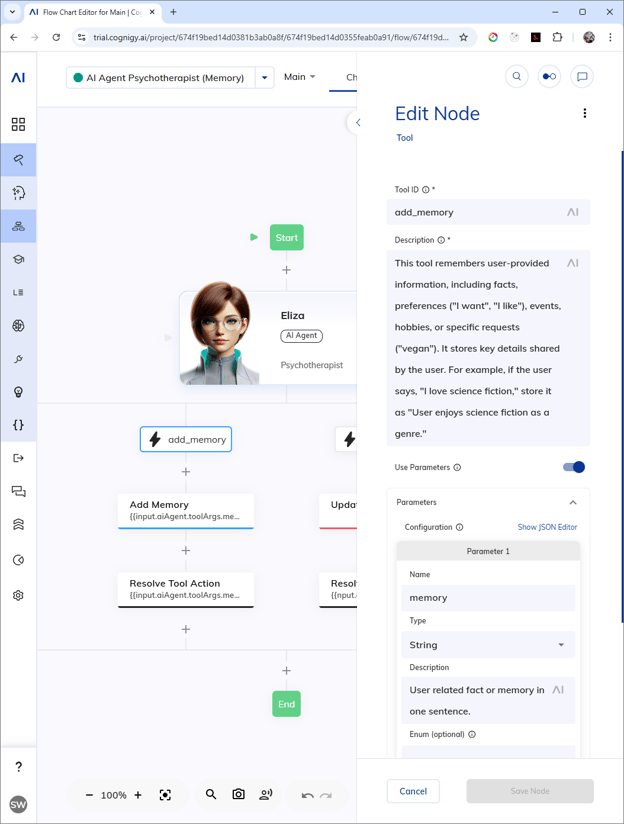Open the Type dropdown showing String
The image size is (624, 824).
pos(488,645)
